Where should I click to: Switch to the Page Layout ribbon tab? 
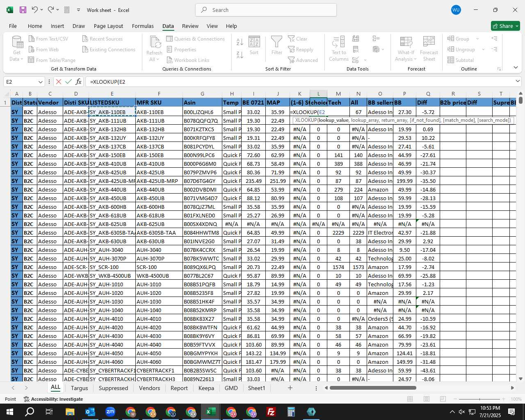pos(108,26)
